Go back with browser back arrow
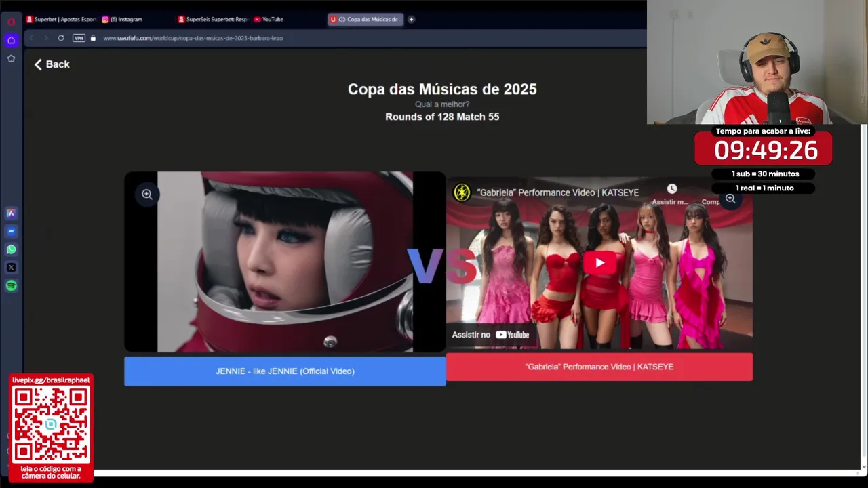This screenshot has height=488, width=868. coord(31,38)
